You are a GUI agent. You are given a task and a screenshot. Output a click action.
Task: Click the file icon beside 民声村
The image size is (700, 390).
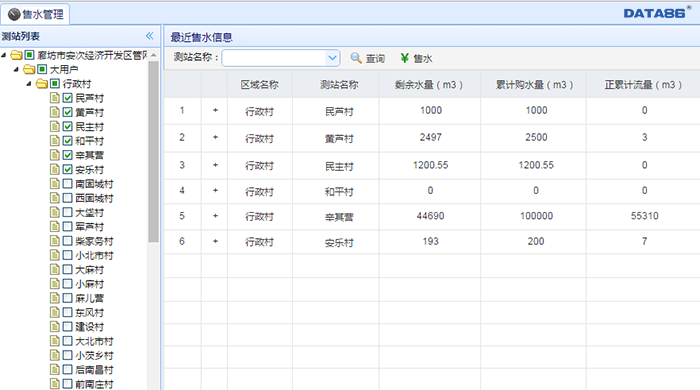pyautogui.click(x=54, y=98)
